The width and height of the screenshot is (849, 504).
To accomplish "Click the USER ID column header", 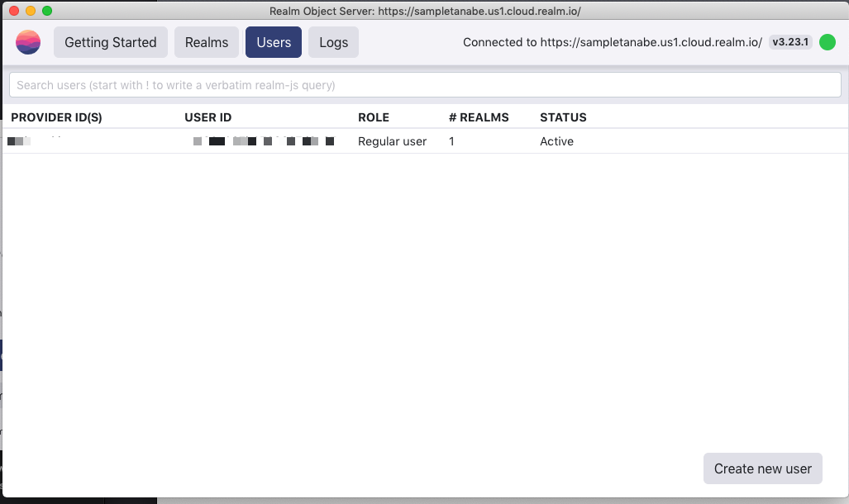I will [x=207, y=117].
